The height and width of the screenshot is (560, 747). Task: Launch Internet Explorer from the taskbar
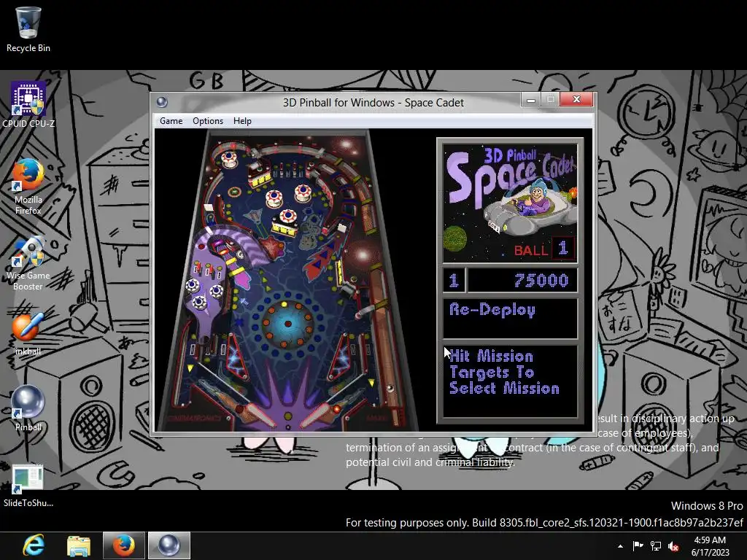pos(34,545)
